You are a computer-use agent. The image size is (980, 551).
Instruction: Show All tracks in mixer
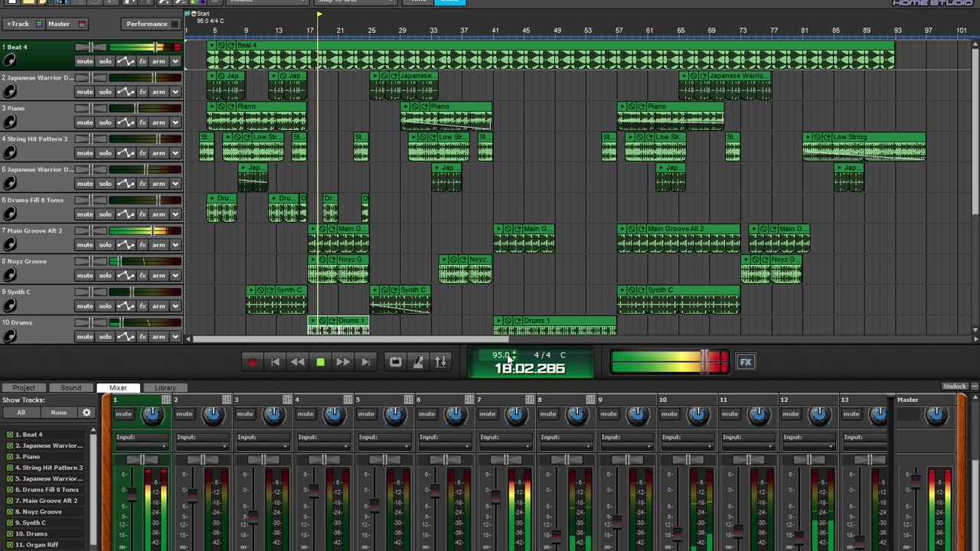click(21, 412)
